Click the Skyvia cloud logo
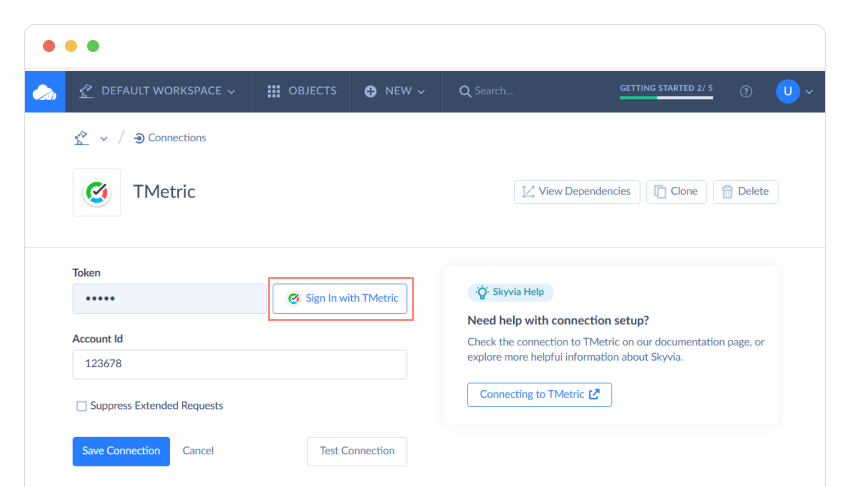The height and width of the screenshot is (487, 851). [x=45, y=92]
